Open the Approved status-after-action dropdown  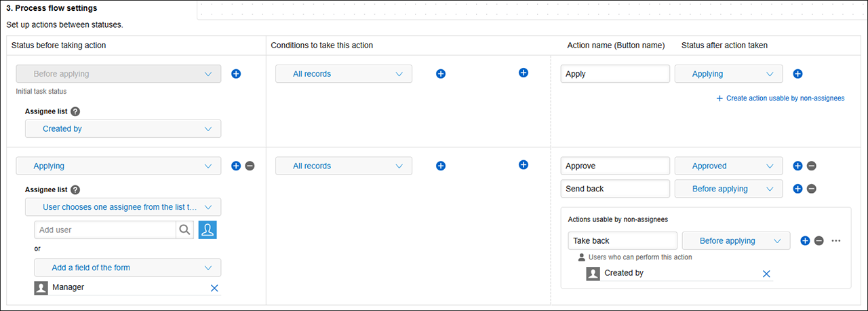coord(728,166)
